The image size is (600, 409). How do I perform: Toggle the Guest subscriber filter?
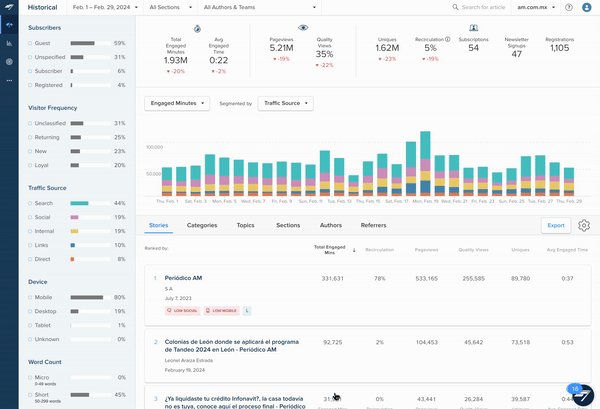coord(30,43)
